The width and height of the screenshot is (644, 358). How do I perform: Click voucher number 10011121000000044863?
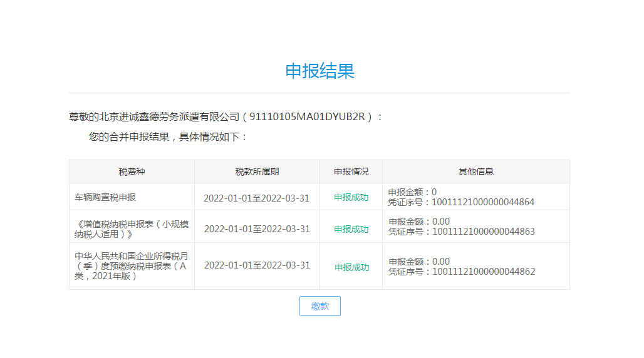coord(484,232)
